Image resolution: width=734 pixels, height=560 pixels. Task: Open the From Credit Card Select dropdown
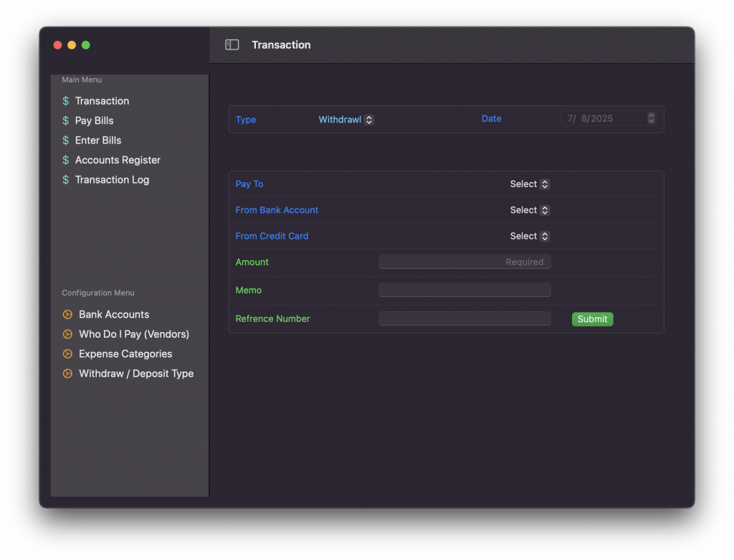point(530,236)
